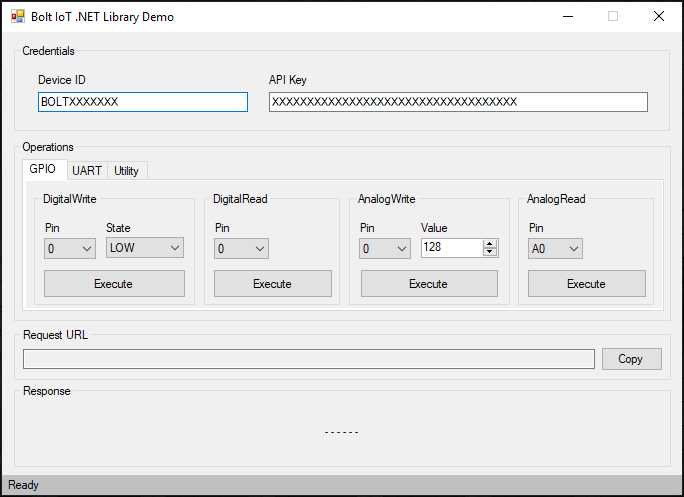Open DigitalWrite Pin dropdown
This screenshot has width=684, height=497.
pyautogui.click(x=70, y=248)
